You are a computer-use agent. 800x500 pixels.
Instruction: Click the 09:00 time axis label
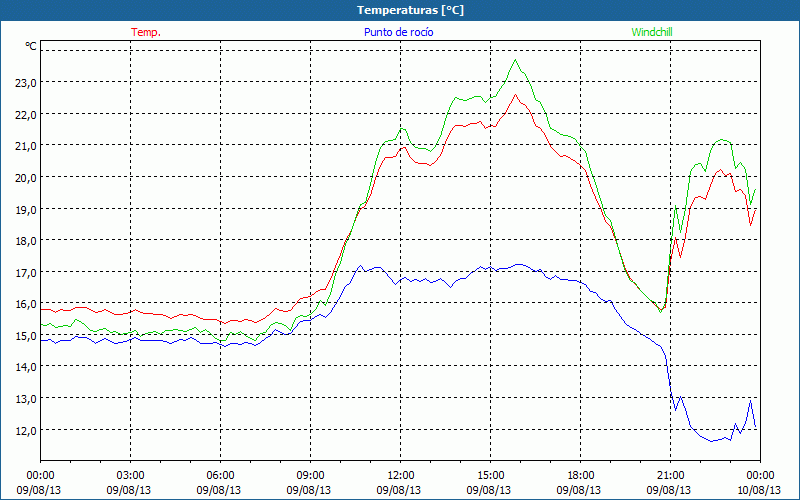pos(309,476)
